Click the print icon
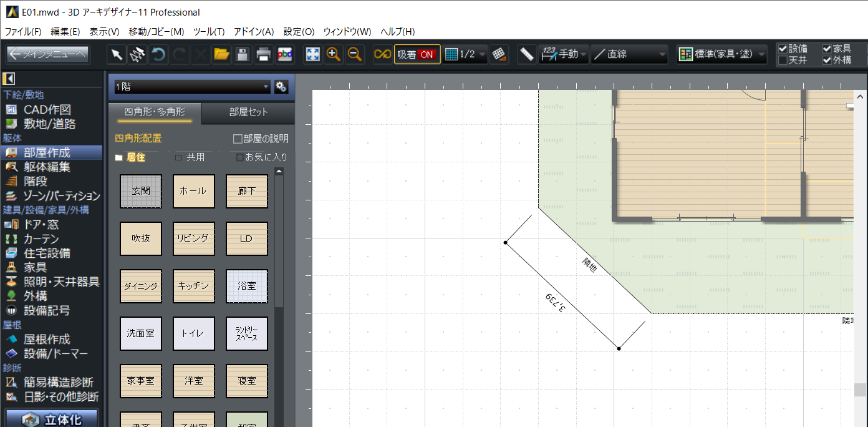 click(x=264, y=54)
